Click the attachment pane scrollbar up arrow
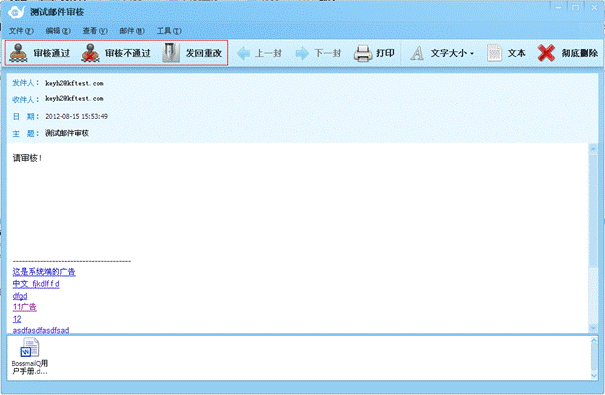The height and width of the screenshot is (395, 605). 594,341
